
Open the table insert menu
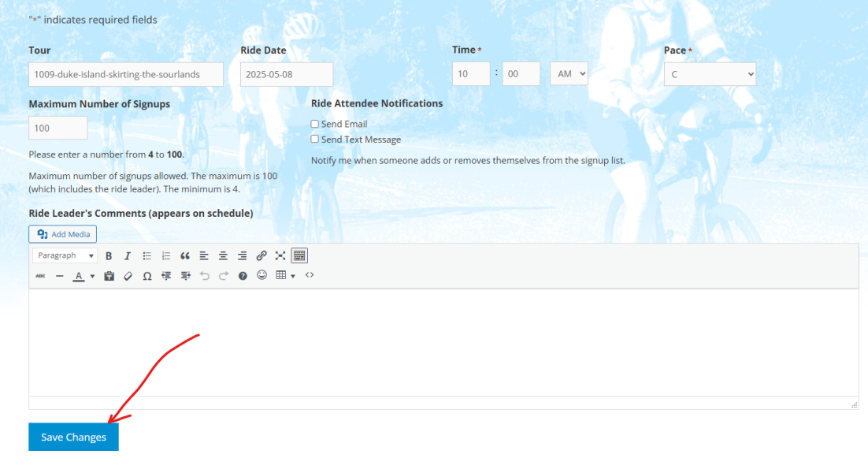(284, 276)
